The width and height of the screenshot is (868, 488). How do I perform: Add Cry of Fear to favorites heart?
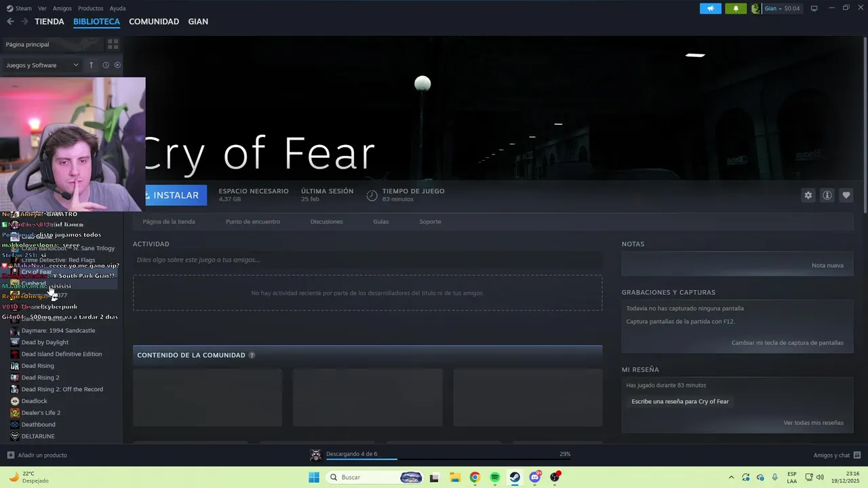click(846, 195)
